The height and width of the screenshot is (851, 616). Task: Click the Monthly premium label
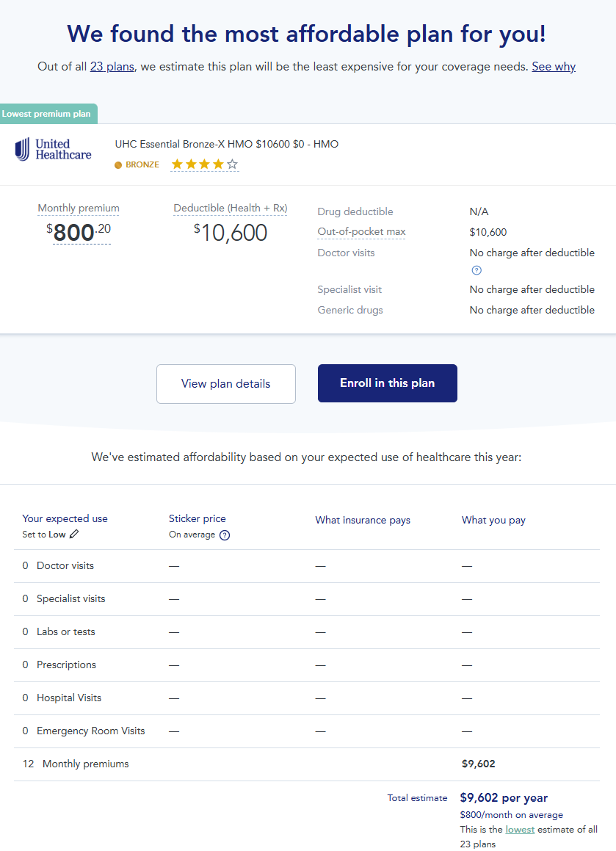coord(79,208)
